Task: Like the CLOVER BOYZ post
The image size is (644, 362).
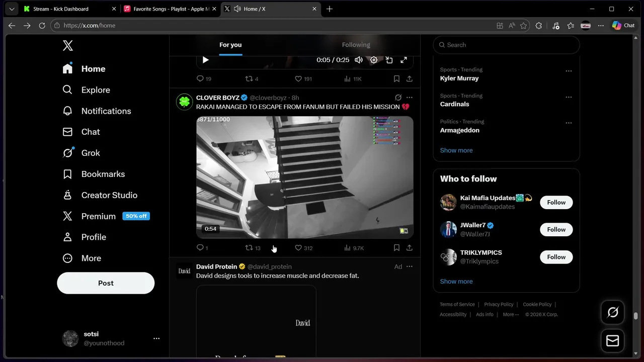Action: 304,248
